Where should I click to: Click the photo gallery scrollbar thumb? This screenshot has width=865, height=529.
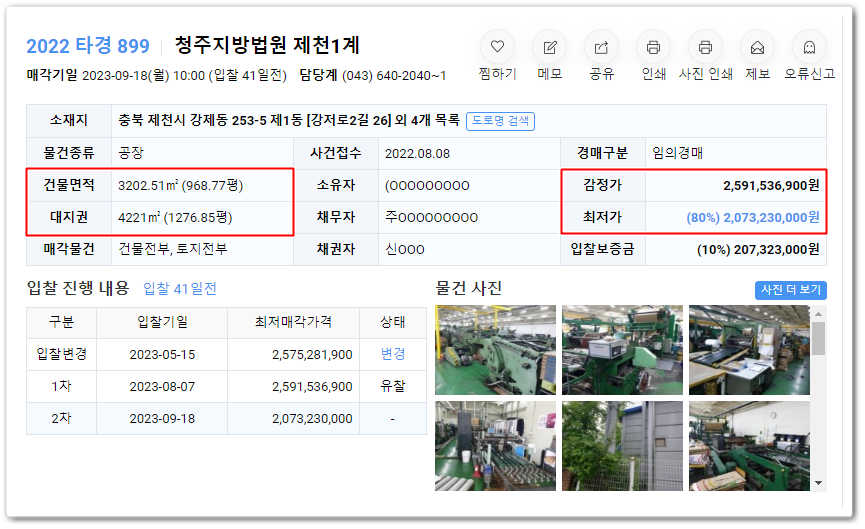pyautogui.click(x=818, y=338)
